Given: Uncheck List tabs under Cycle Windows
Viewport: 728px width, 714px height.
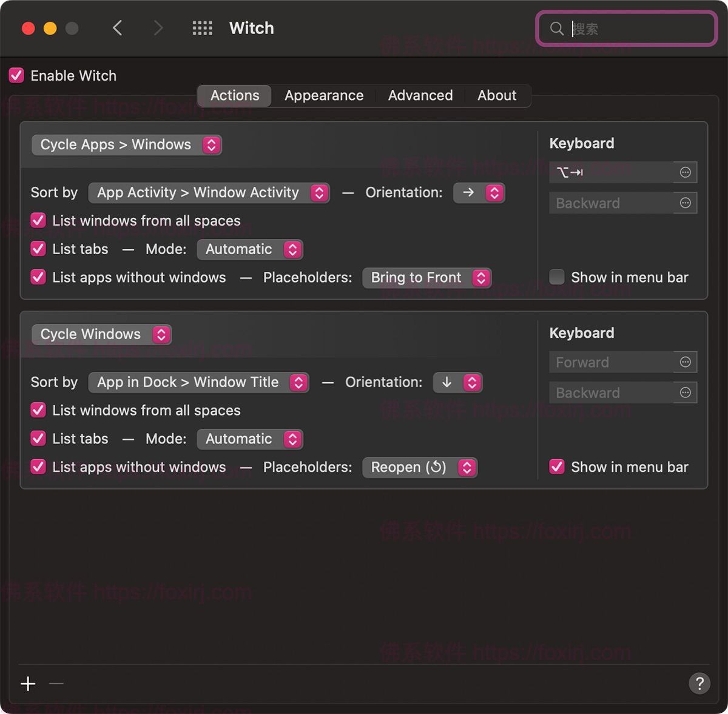Looking at the screenshot, I should tap(38, 439).
